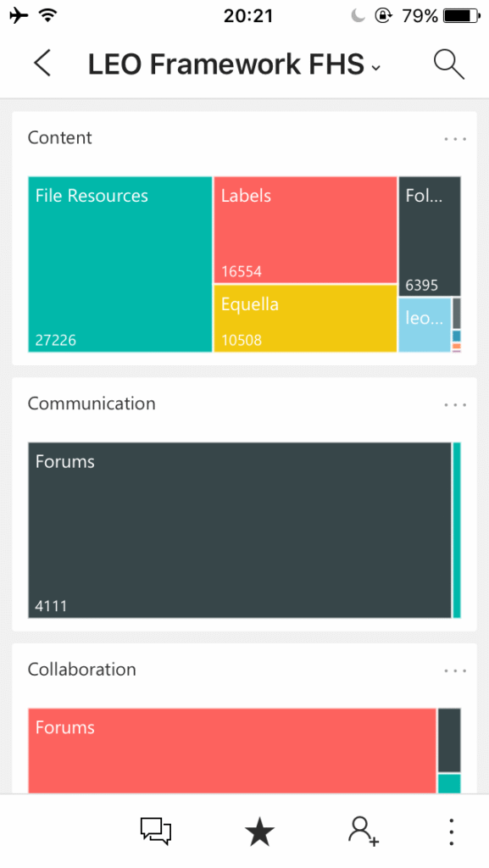Screen dimensions: 489x868
Task: Select the yellow Equella block
Action: click(x=305, y=319)
